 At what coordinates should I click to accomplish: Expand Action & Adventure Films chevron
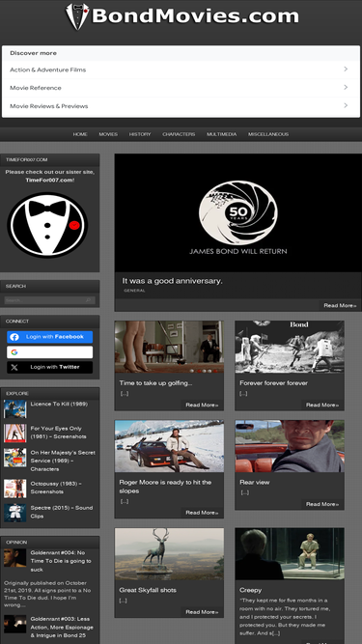coord(346,69)
